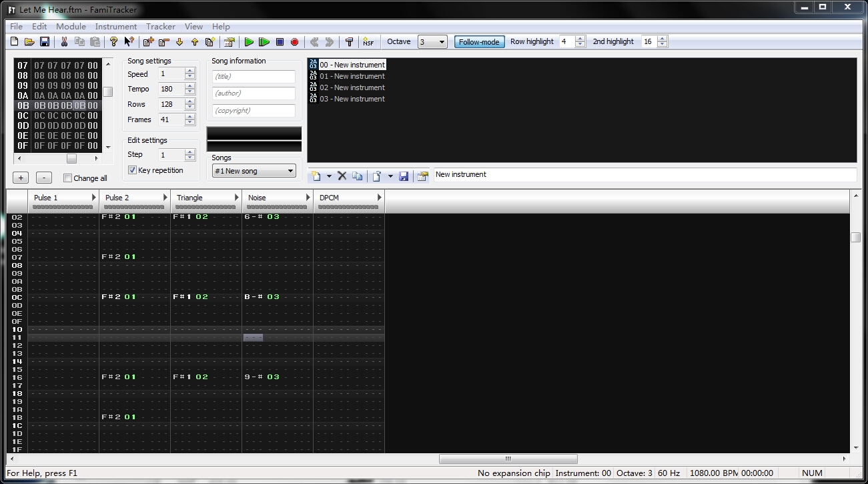868x484 pixels.
Task: Open the Module menu
Action: 71,27
